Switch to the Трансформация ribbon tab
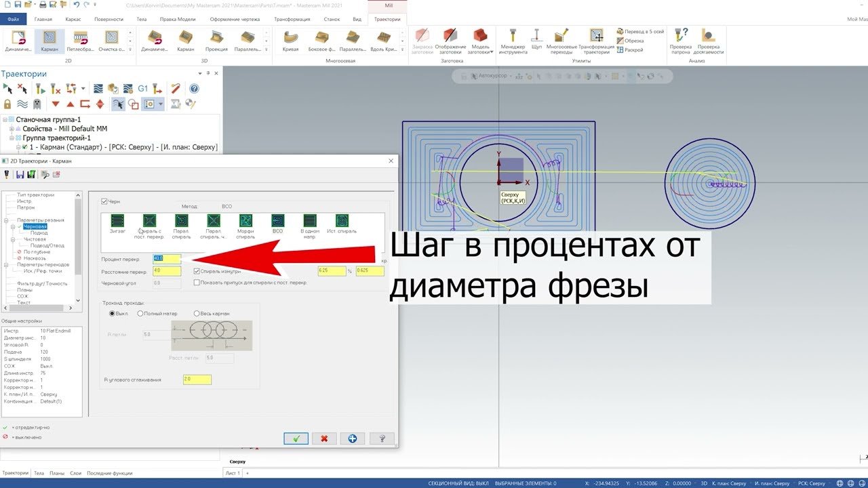The width and height of the screenshot is (868, 488). click(x=292, y=19)
